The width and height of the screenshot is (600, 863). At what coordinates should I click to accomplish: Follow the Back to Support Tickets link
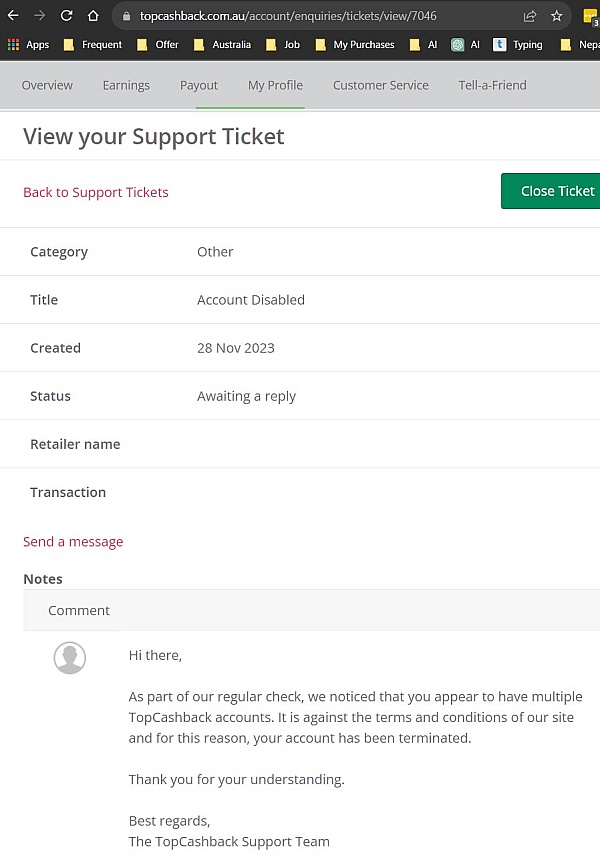point(96,192)
